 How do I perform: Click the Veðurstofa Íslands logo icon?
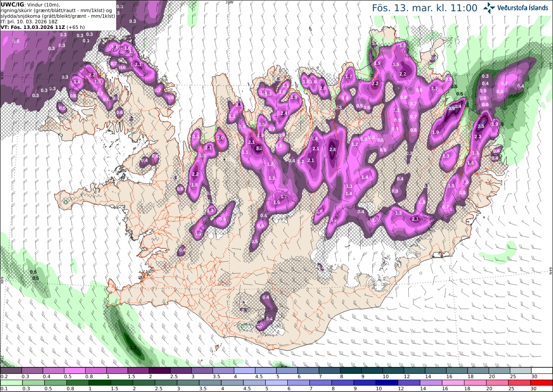pos(489,7)
